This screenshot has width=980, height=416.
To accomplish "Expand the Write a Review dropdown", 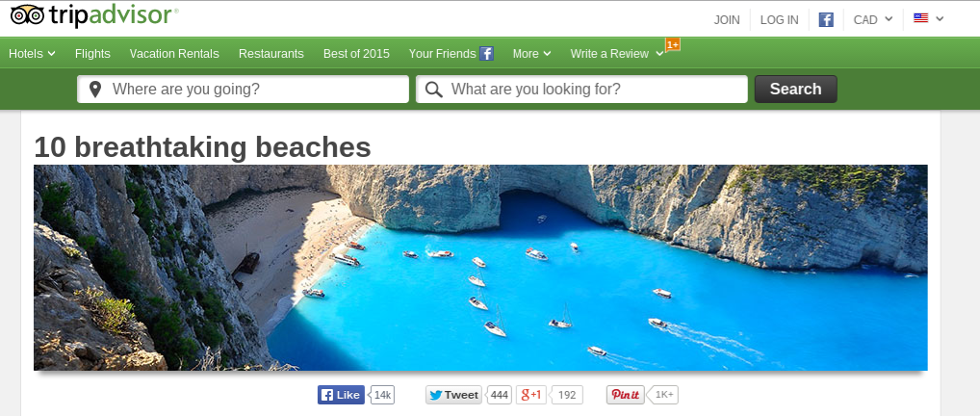I will (617, 54).
